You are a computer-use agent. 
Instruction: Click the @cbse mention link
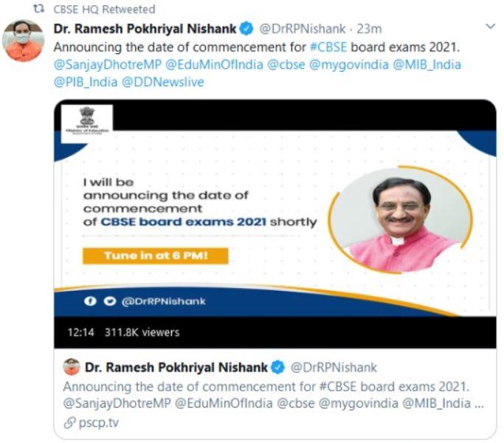(x=286, y=65)
